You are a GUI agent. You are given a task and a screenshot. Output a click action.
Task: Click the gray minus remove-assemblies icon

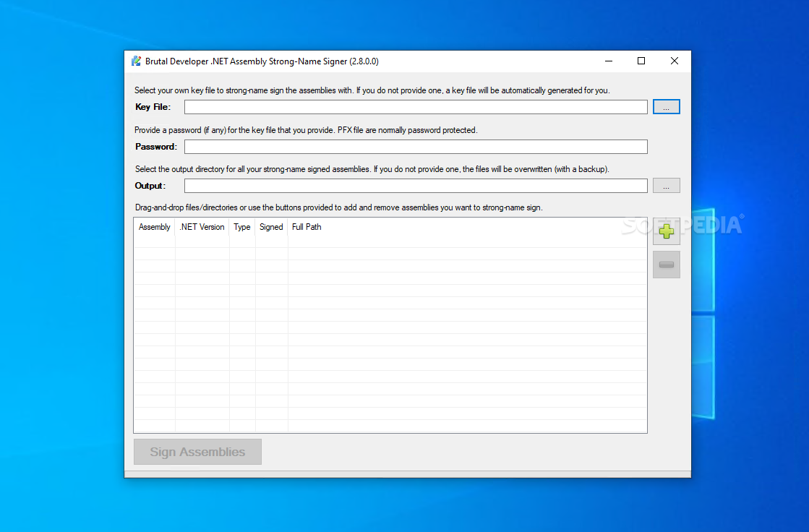coord(666,265)
